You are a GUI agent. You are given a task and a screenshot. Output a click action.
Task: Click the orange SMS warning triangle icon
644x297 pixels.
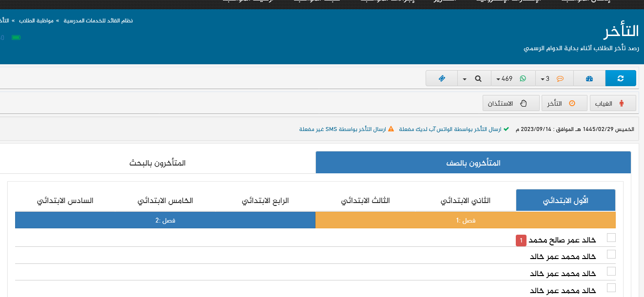391,129
